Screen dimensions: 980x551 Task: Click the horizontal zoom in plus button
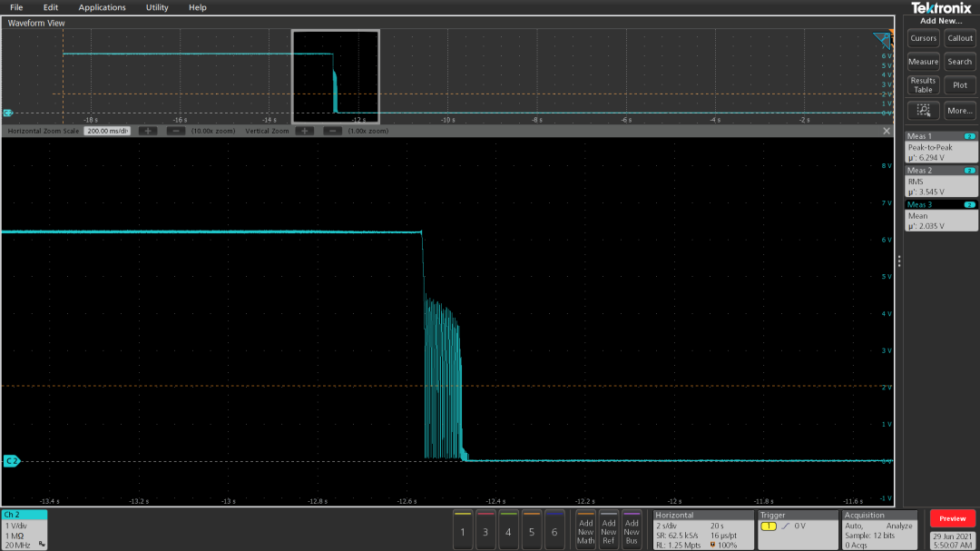[148, 131]
